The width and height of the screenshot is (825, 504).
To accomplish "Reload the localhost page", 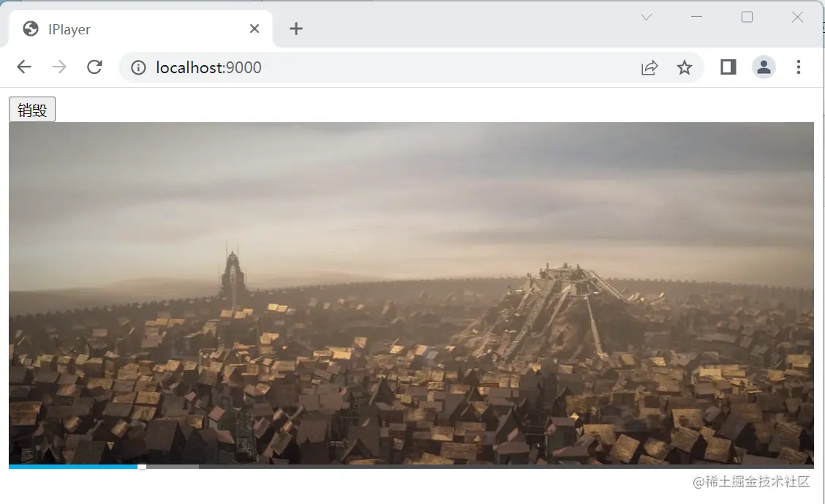I will point(94,67).
